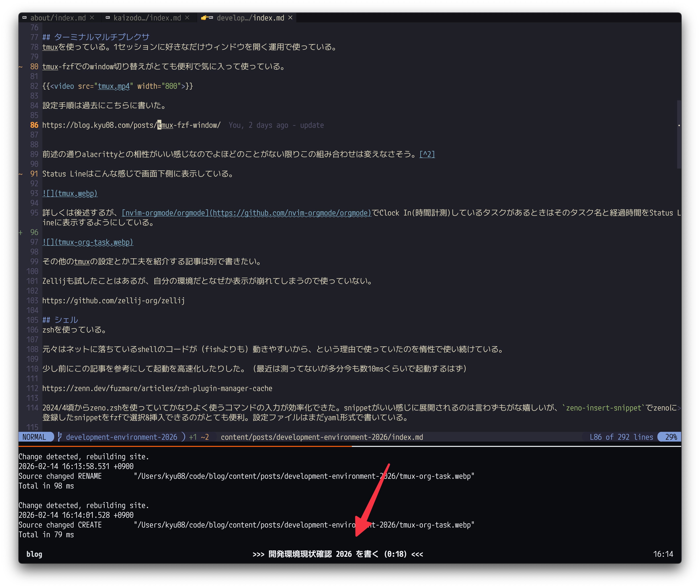Click pointing hand icon on develop tab
This screenshot has width=700, height=588.
tap(205, 18)
